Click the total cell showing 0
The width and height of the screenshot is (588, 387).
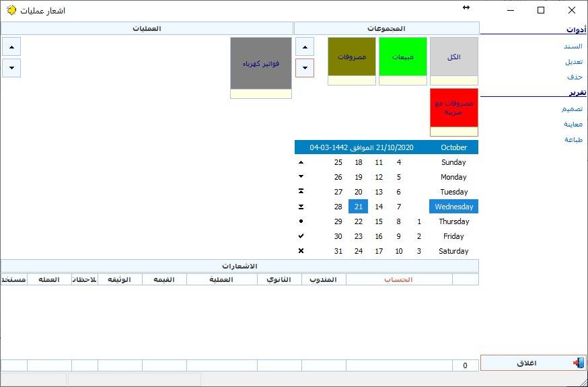(x=466, y=365)
